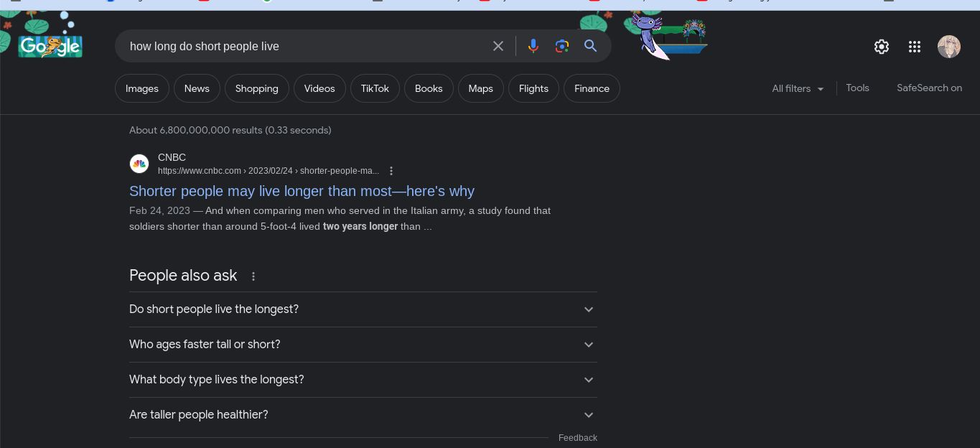
Task: Open Quick Settings gear icon
Action: (882, 47)
